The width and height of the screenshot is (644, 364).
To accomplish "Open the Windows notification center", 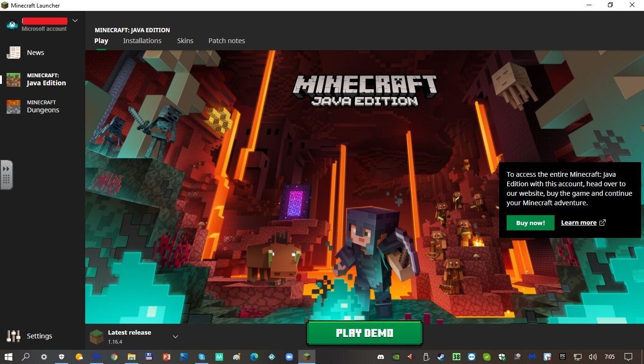I will [x=628, y=357].
